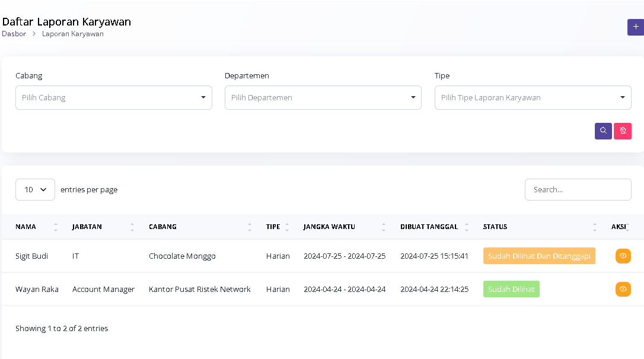
Task: Click the pink trash reset icon
Action: (623, 131)
